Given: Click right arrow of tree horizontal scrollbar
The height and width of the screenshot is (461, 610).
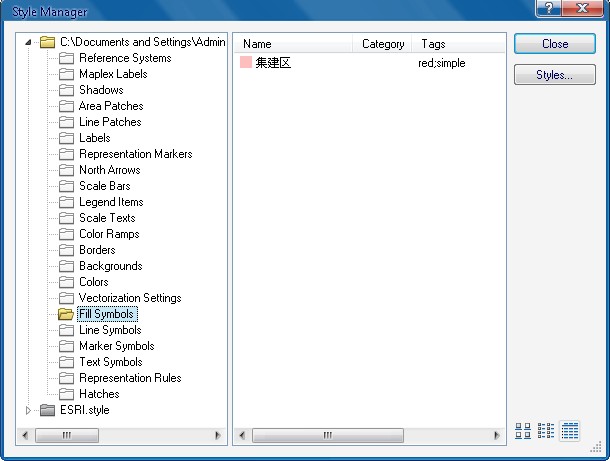Looking at the screenshot, I should pos(218,435).
